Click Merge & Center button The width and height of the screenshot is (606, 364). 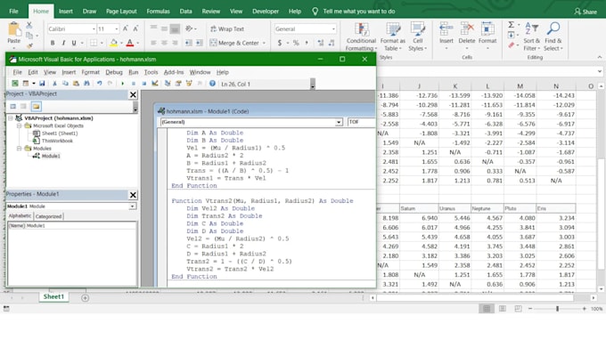coord(234,43)
